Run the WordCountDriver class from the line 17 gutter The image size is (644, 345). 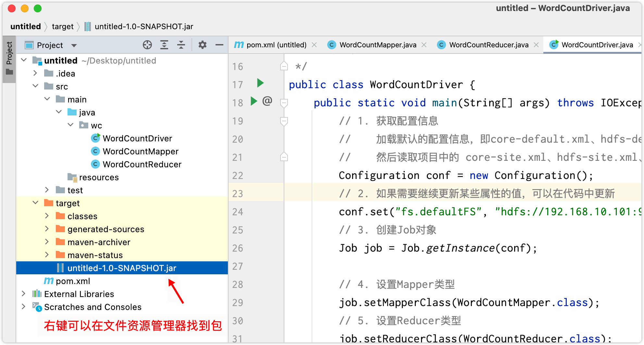point(260,83)
